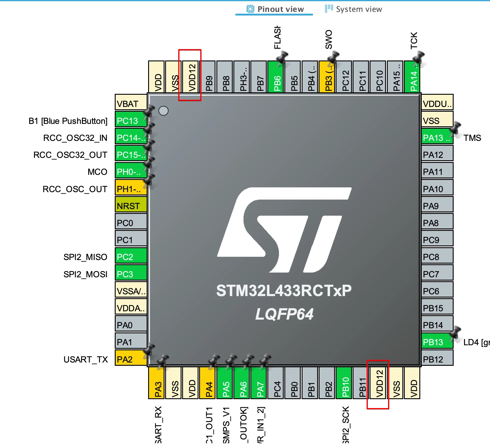The image size is (490, 448).
Task: Select the PC7 pin
Action: [437, 273]
